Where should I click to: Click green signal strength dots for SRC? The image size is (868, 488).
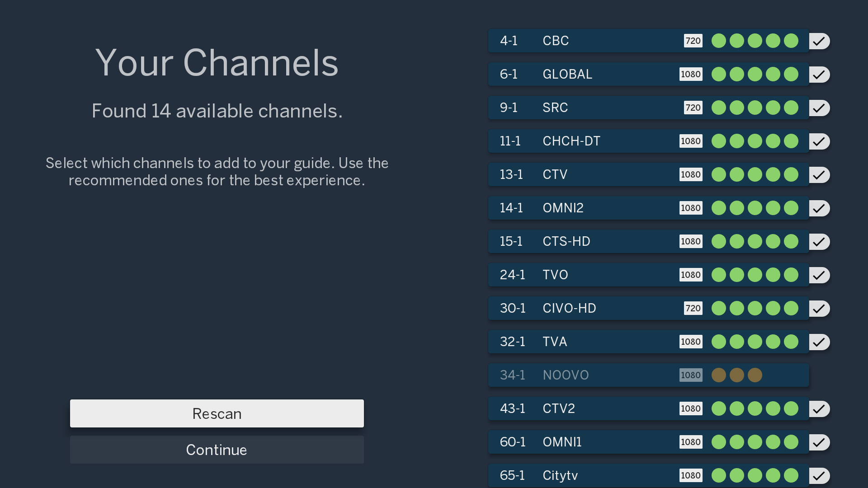[755, 108]
